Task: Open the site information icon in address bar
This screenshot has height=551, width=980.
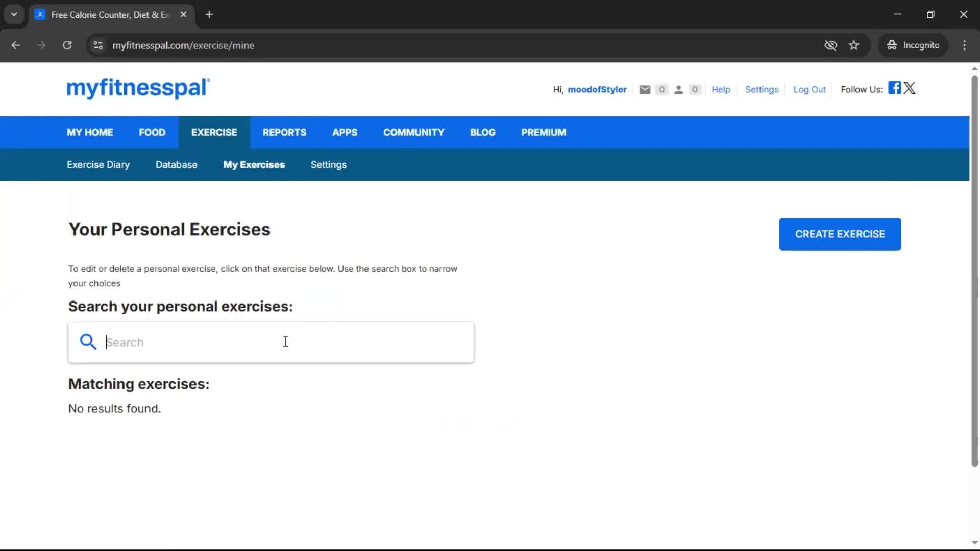Action: (x=98, y=45)
